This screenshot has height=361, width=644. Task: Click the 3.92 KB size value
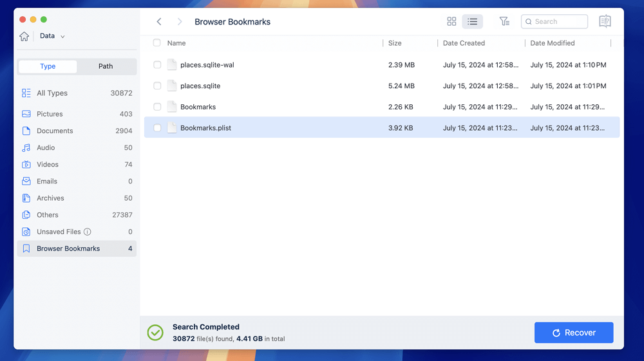tap(401, 127)
